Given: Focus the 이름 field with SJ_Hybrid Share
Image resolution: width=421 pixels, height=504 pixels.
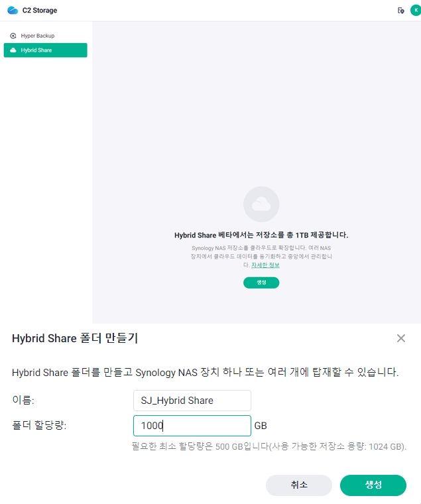Looking at the screenshot, I should click(192, 401).
